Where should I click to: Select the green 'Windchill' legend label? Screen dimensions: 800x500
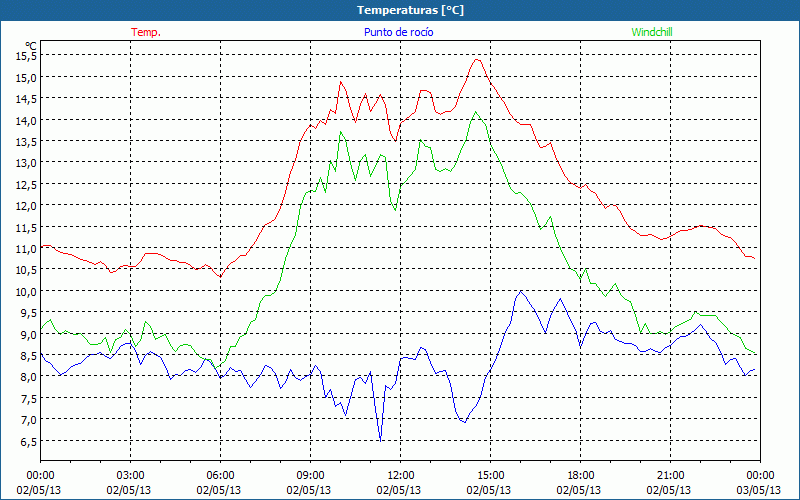point(652,32)
